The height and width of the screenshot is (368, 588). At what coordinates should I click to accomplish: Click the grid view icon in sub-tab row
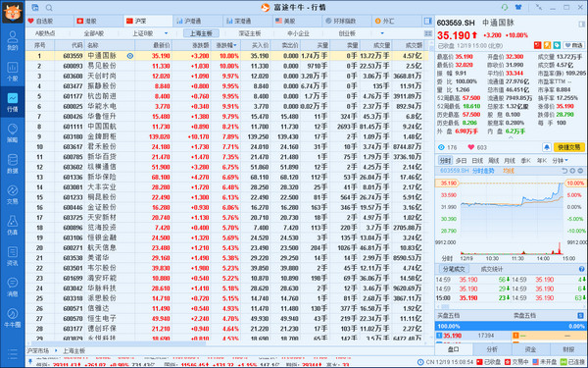coord(428,33)
